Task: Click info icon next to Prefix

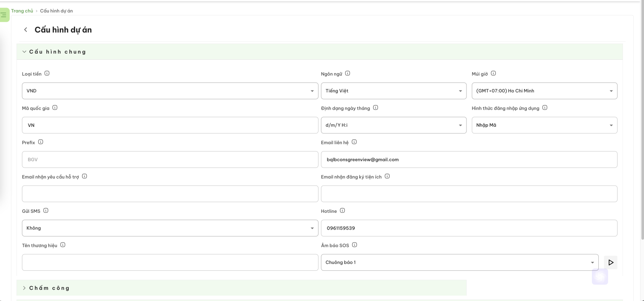Action: pos(41,142)
